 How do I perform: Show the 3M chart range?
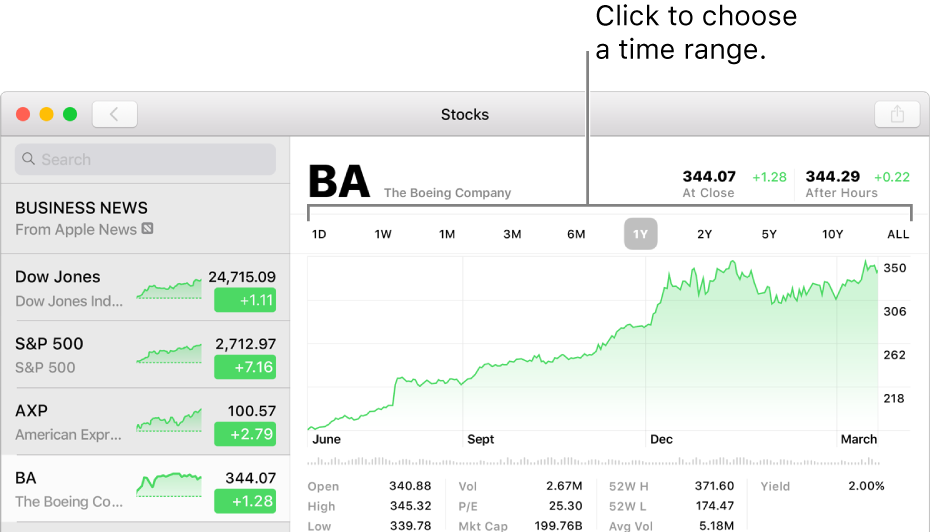[512, 234]
